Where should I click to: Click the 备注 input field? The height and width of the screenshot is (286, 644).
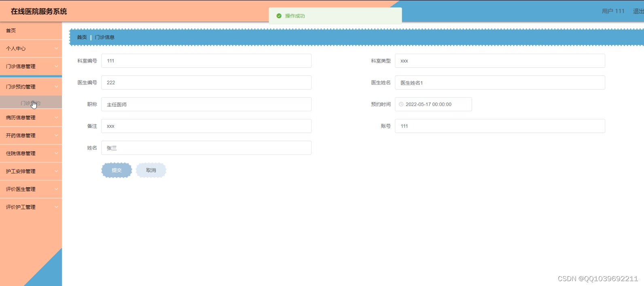(x=206, y=126)
